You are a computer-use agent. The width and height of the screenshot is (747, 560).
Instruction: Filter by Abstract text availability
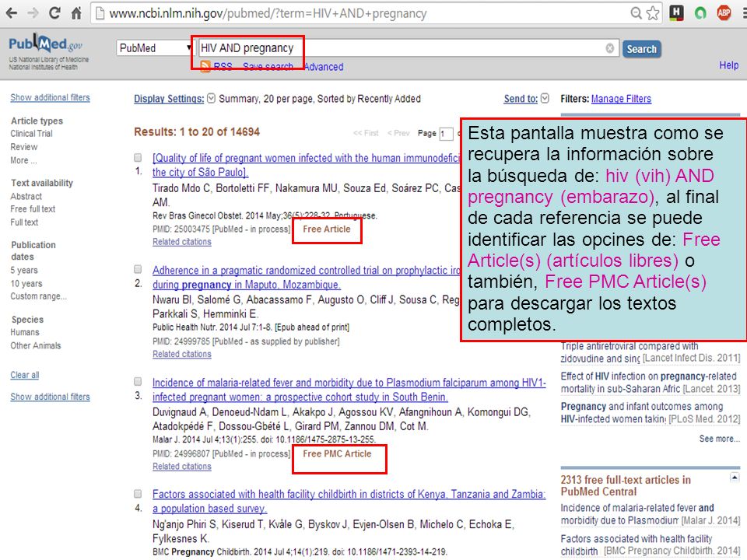pyautogui.click(x=26, y=196)
